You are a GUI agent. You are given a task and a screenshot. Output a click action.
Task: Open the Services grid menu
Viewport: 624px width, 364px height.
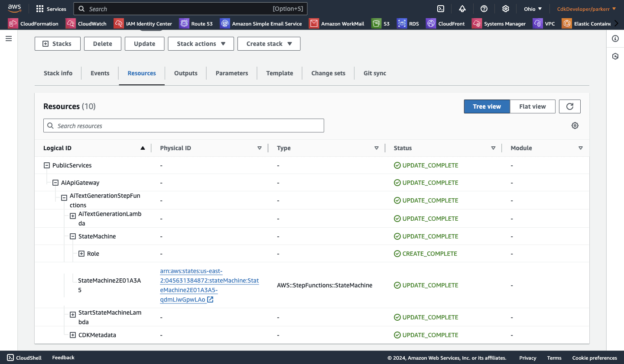point(51,9)
